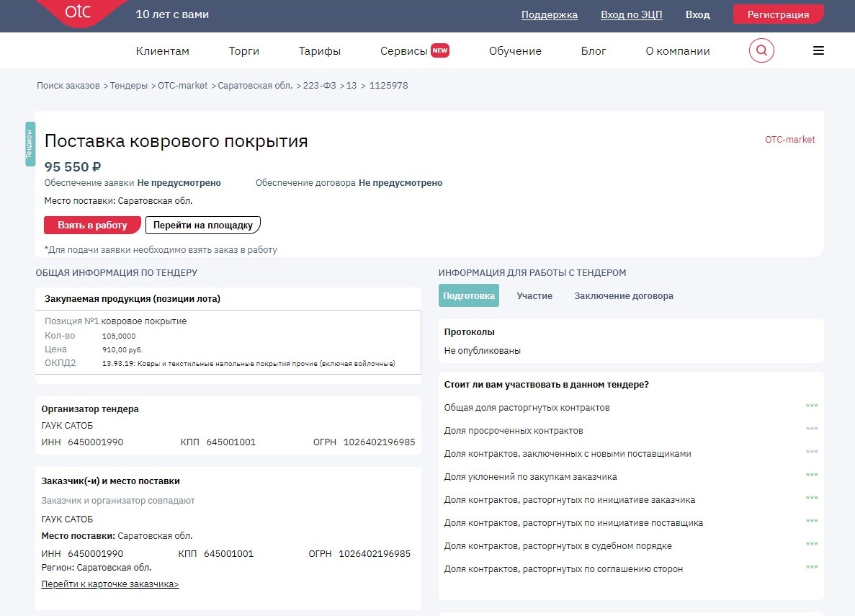Click the vertical Тендеры side label

click(x=30, y=143)
